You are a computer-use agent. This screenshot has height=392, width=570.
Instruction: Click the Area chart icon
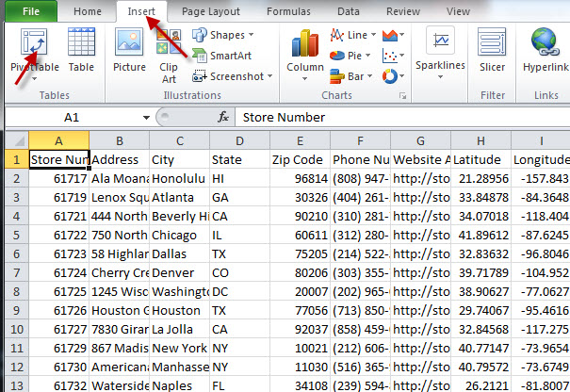coord(389,35)
